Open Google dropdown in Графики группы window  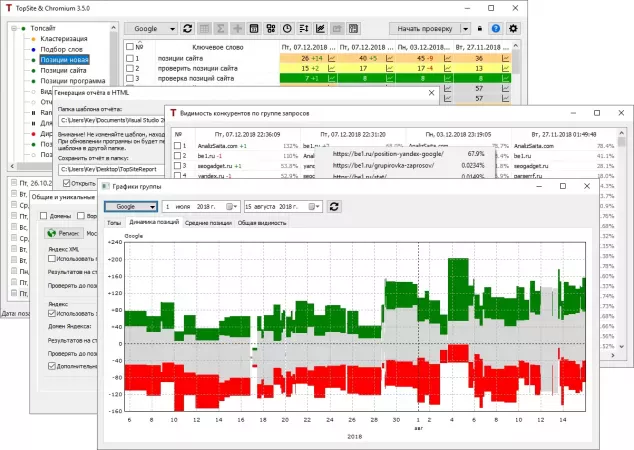click(128, 206)
